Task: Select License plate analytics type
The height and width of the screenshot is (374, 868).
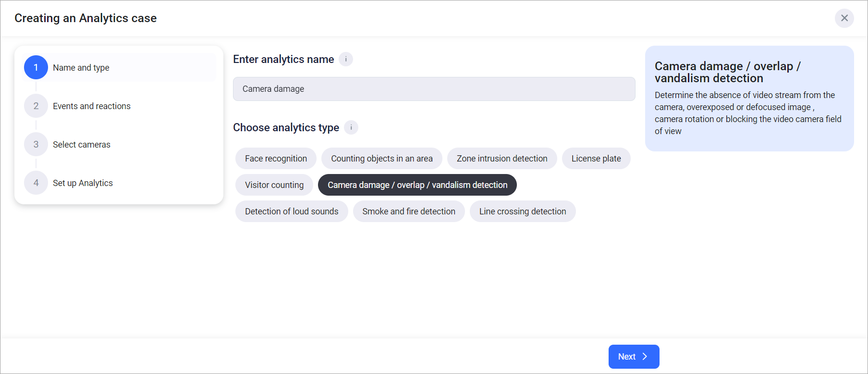Action: (596, 159)
